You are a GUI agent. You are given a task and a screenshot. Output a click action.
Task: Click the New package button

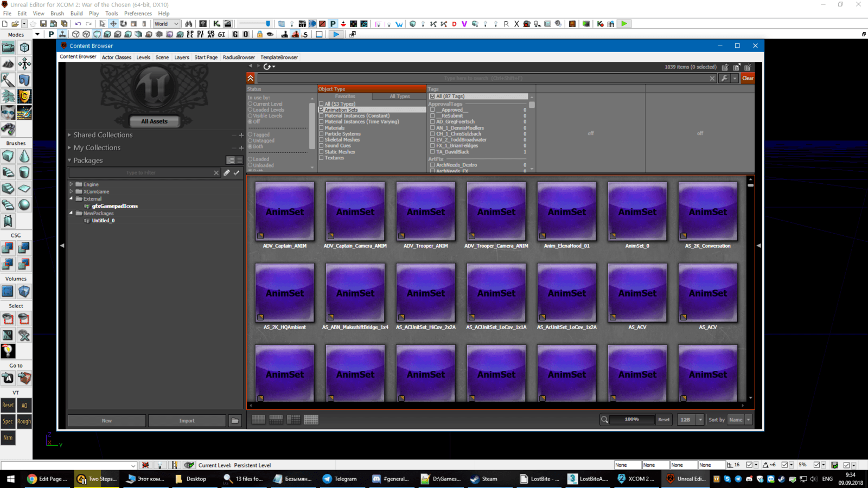[x=107, y=421]
